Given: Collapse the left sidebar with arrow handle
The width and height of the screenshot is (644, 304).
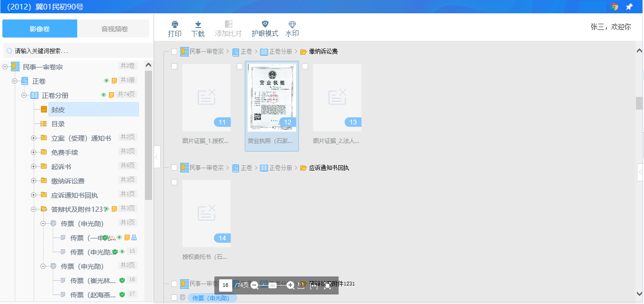Looking at the screenshot, I should click(x=157, y=157).
